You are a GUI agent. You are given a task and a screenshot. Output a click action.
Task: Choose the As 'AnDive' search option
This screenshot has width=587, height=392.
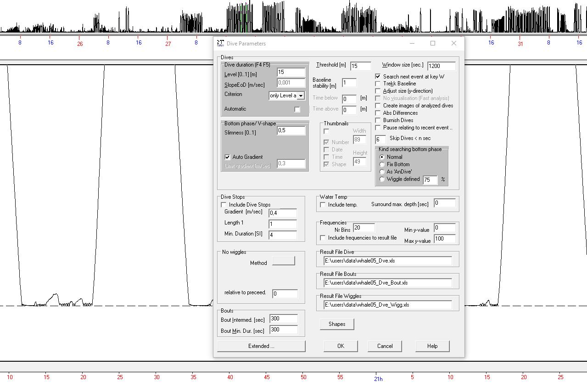click(x=382, y=172)
